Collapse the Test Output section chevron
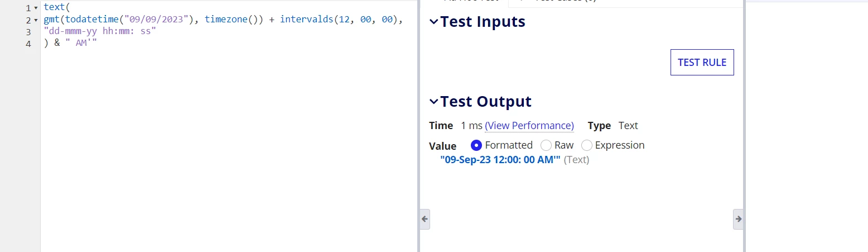 [434, 102]
